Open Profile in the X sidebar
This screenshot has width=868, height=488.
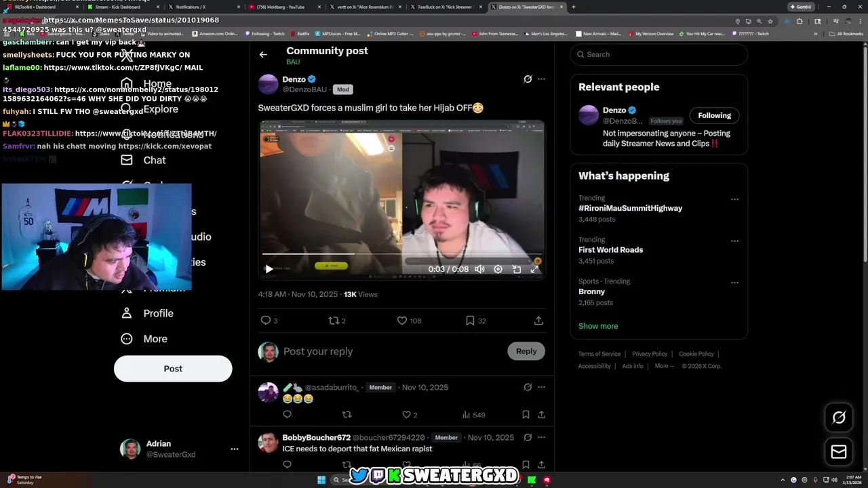click(x=147, y=313)
